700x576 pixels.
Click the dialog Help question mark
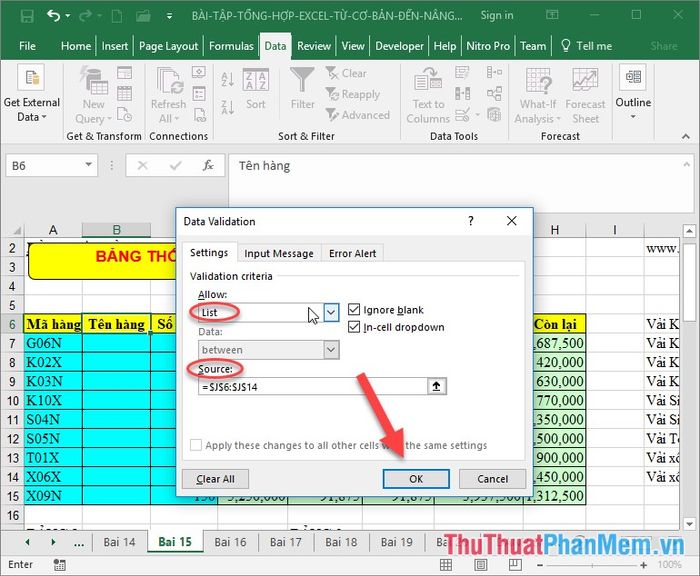coord(471,221)
